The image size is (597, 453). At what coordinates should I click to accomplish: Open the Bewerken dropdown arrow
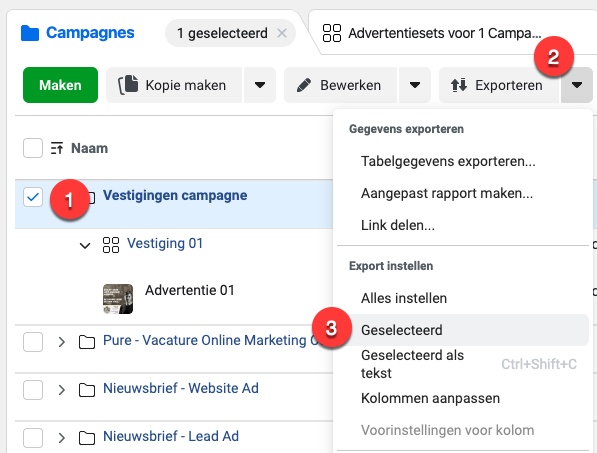pyautogui.click(x=415, y=85)
